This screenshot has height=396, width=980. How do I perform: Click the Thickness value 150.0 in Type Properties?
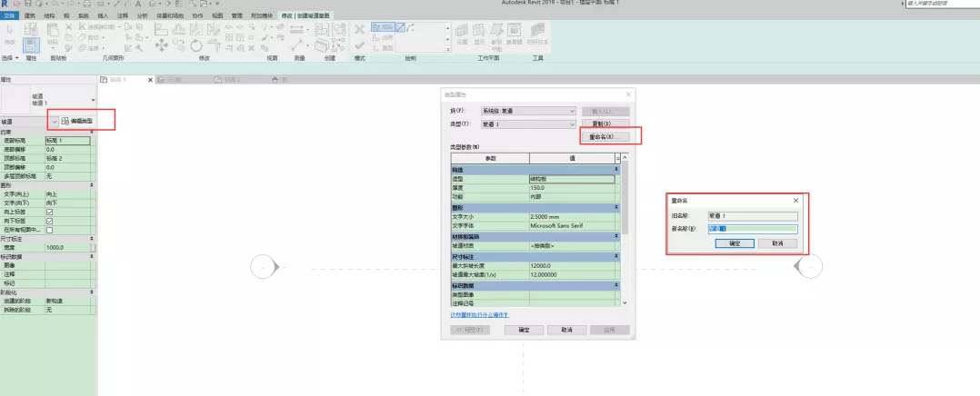tap(572, 187)
